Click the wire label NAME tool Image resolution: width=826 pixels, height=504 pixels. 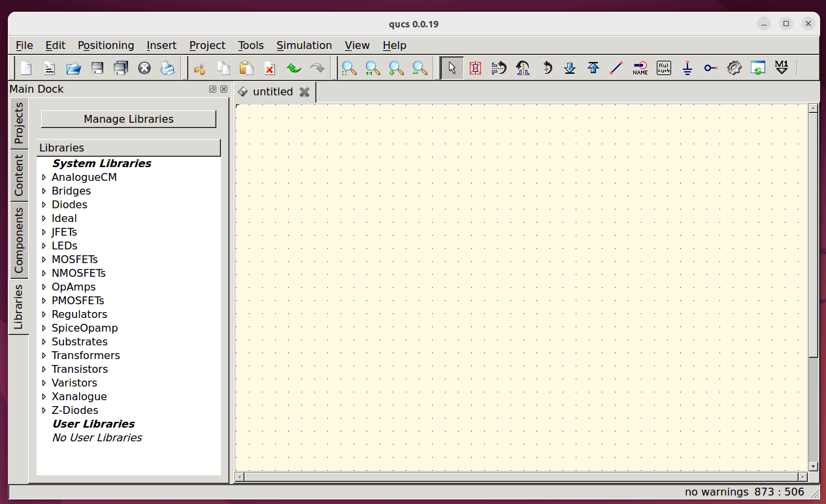(x=640, y=68)
